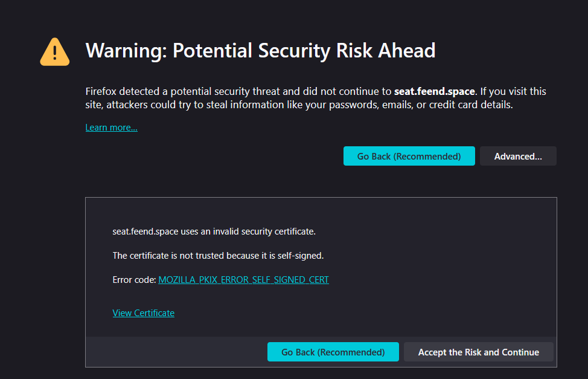Open the "Learn more…" link
Screen dimensions: 588x379
click(111, 128)
